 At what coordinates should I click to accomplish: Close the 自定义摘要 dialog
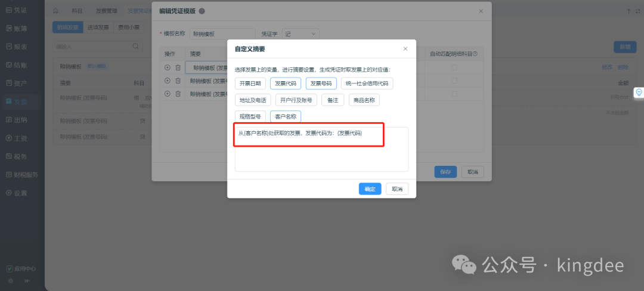[405, 49]
